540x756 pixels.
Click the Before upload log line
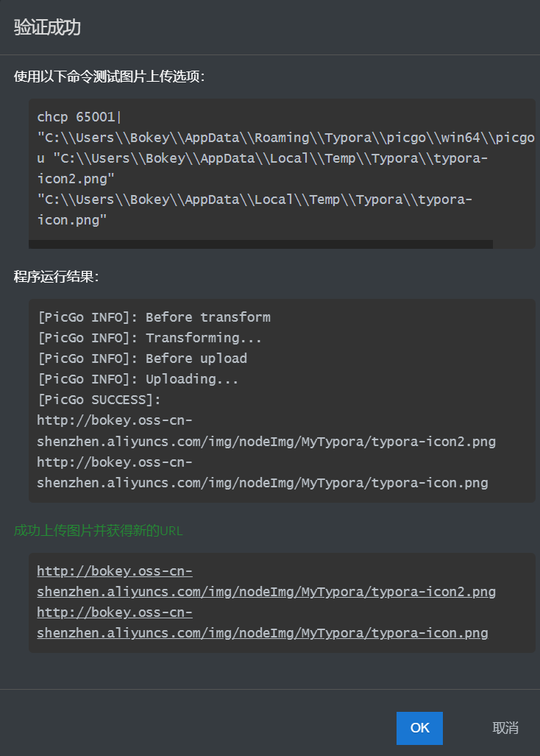click(142, 358)
